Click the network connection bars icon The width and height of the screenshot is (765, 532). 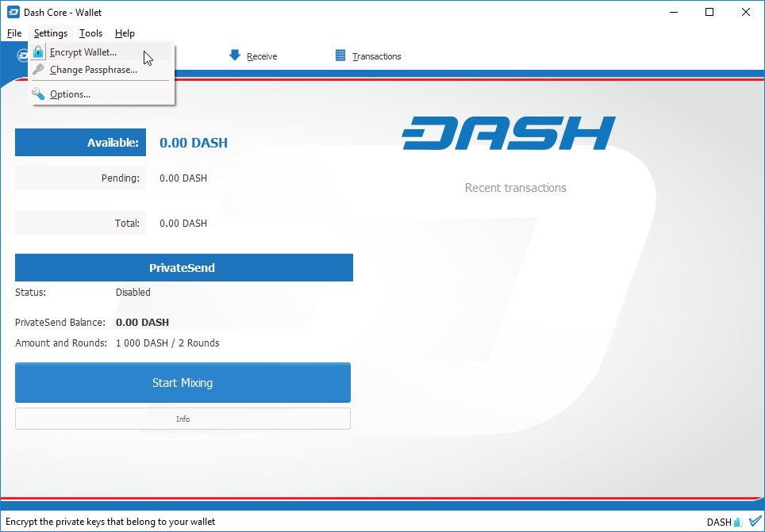point(738,522)
